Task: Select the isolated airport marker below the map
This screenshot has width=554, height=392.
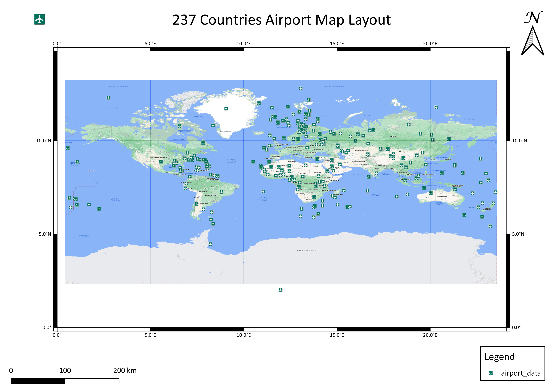Action: click(280, 290)
